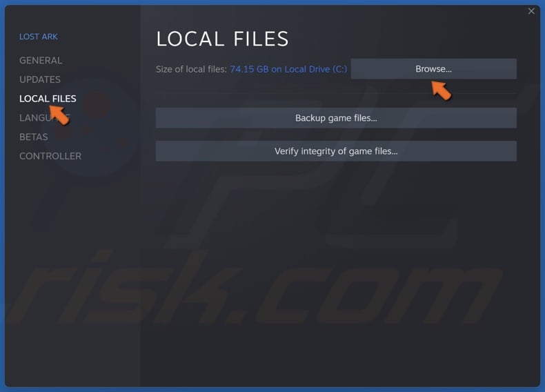This screenshot has height=392, width=545.
Task: Open the Language tab
Action: tap(44, 118)
